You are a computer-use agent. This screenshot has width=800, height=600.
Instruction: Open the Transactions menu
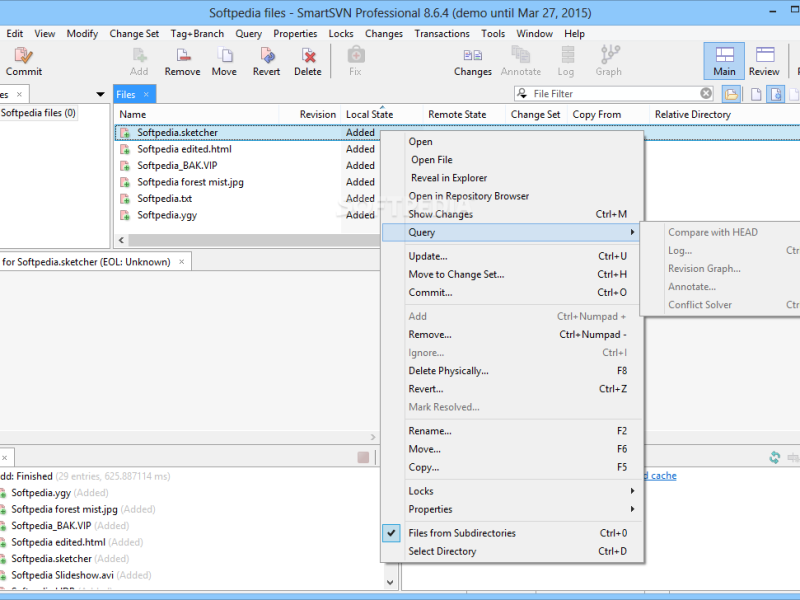click(x=442, y=34)
